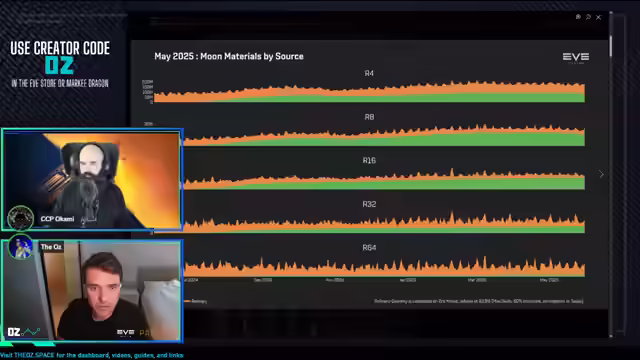Close the chart viewer with the X icon
Screen dimensions: 640x360
(x=598, y=17)
